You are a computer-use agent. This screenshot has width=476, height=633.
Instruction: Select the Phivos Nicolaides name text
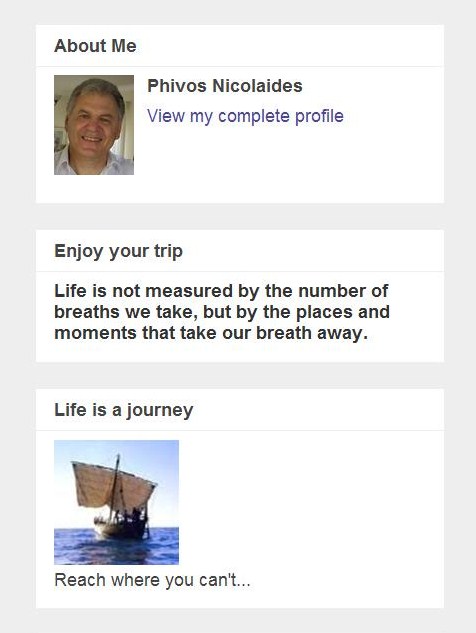click(x=224, y=86)
